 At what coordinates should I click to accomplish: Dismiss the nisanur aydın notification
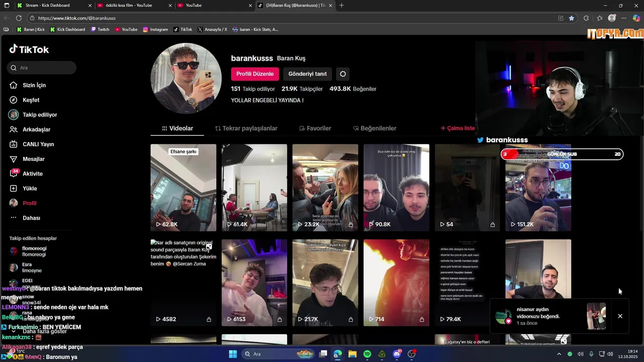tap(620, 316)
